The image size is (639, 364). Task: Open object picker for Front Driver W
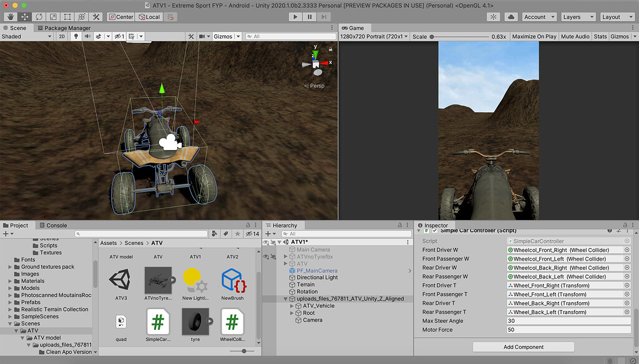[x=627, y=249]
